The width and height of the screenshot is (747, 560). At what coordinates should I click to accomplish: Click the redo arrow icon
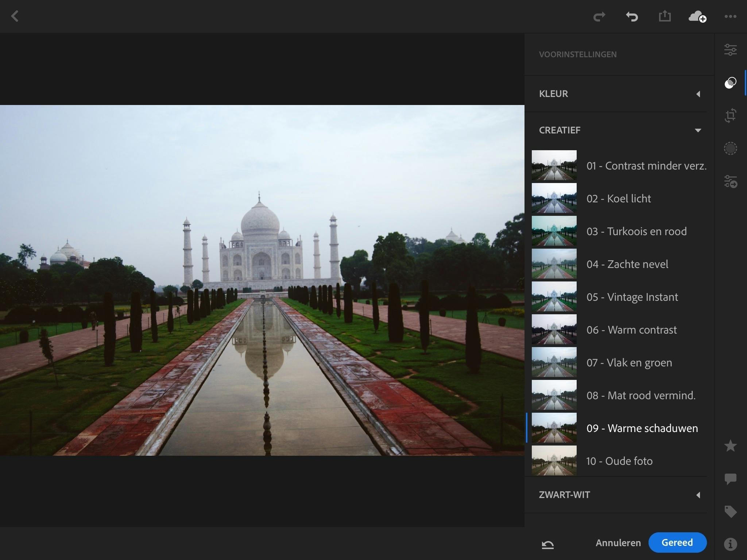[599, 16]
